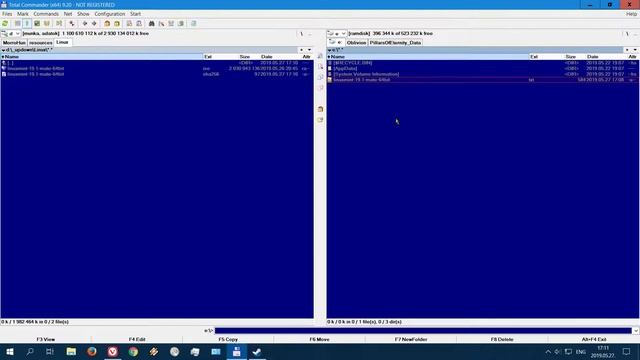Click the Pack files toolbar icon
Viewport: 640px width, 360px height.
107,24
